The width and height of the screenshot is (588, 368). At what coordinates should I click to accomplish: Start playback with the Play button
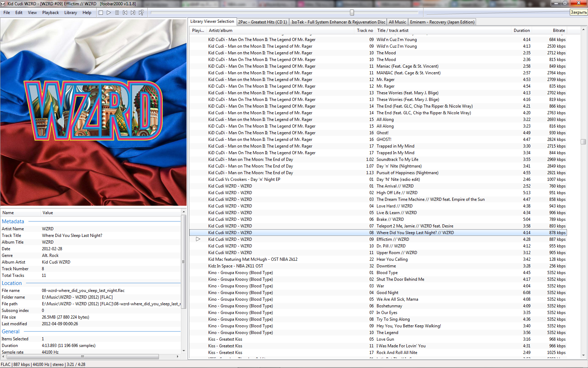click(x=109, y=13)
